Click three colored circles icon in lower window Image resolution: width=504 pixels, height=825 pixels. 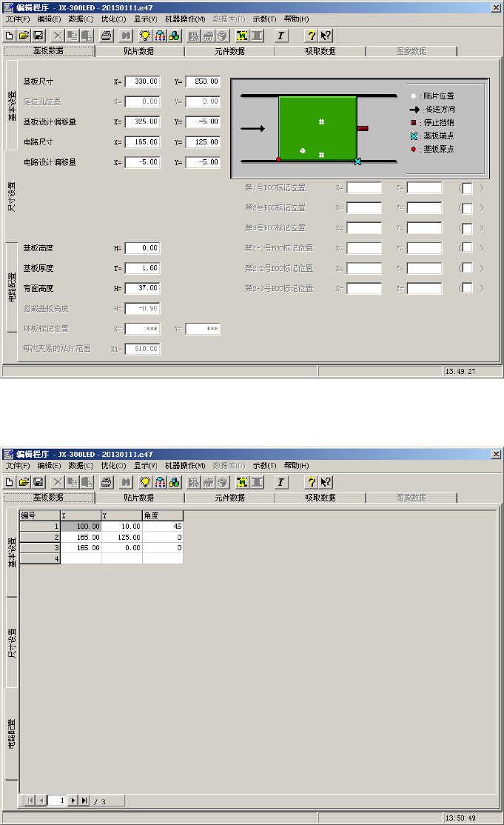(x=174, y=482)
